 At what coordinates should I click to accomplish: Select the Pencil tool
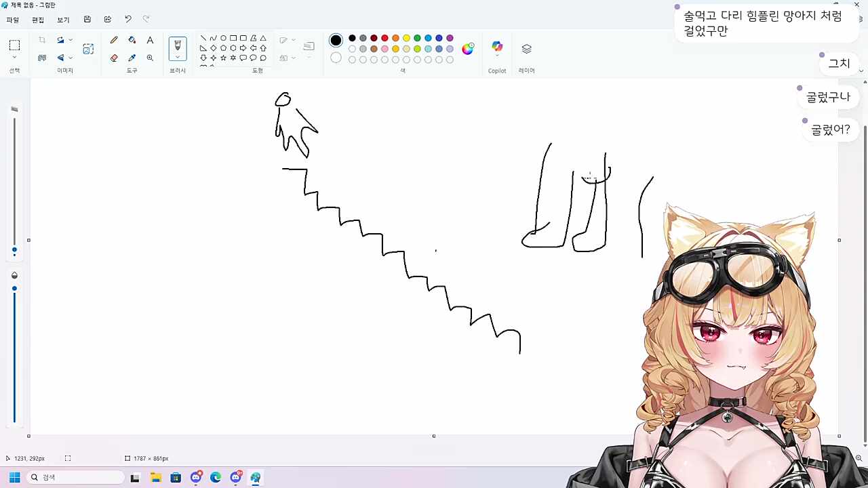point(114,40)
